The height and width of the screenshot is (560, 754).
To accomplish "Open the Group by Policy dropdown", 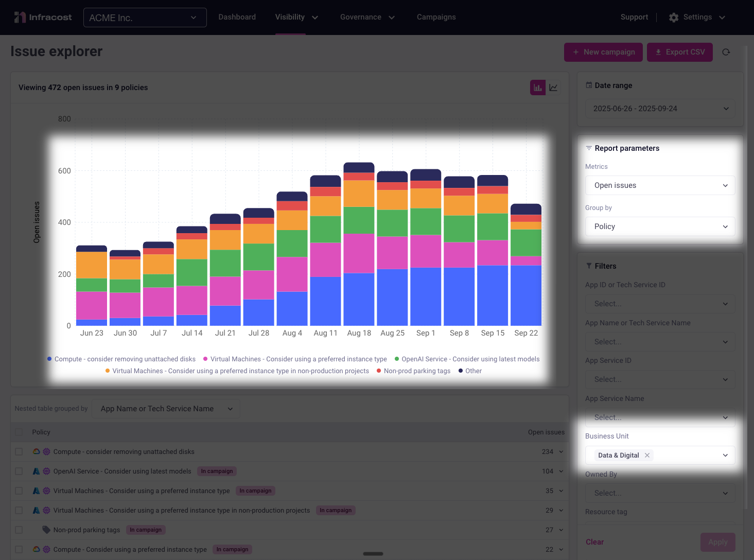I will pyautogui.click(x=660, y=226).
